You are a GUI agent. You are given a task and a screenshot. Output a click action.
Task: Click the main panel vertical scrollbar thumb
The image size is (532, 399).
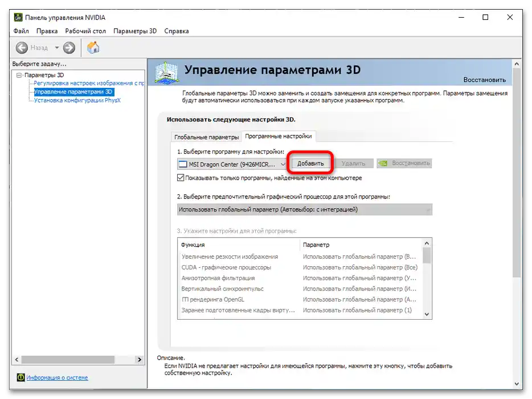coord(517,173)
